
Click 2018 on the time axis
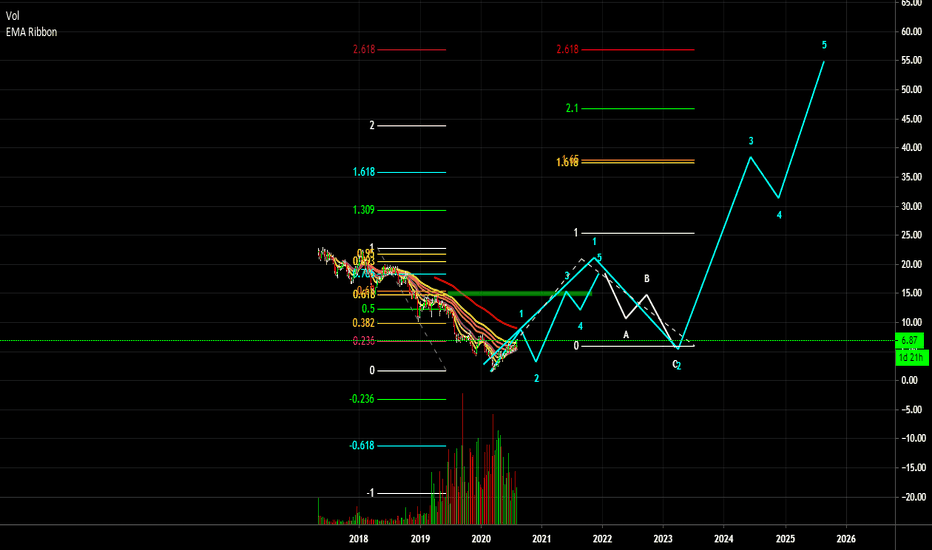tap(358, 539)
